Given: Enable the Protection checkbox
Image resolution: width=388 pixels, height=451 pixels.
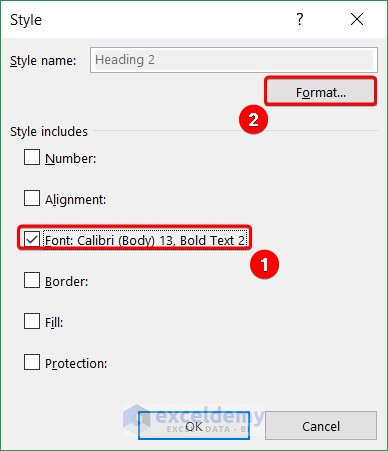Looking at the screenshot, I should coord(32,362).
